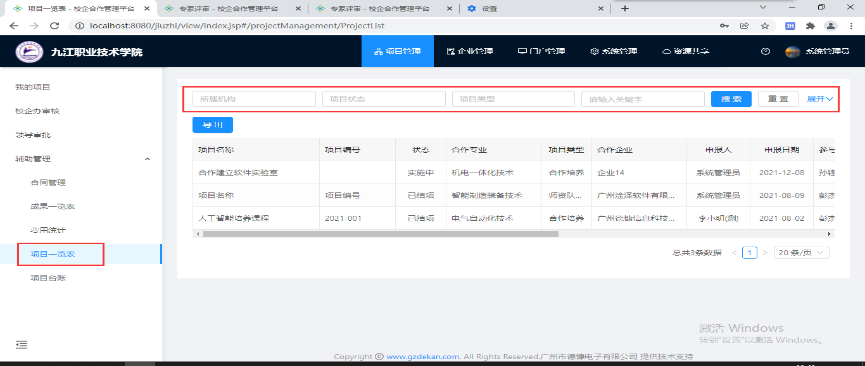The width and height of the screenshot is (865, 366).
Task: Open the 20条/页 page size dropdown
Action: click(802, 252)
